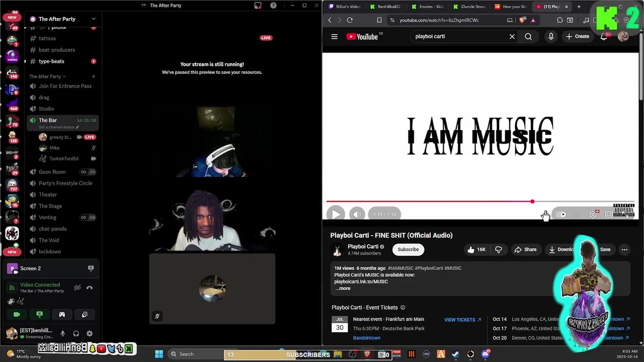
Task: Stop streaming Screen 2 in Discord
Action: (91, 268)
